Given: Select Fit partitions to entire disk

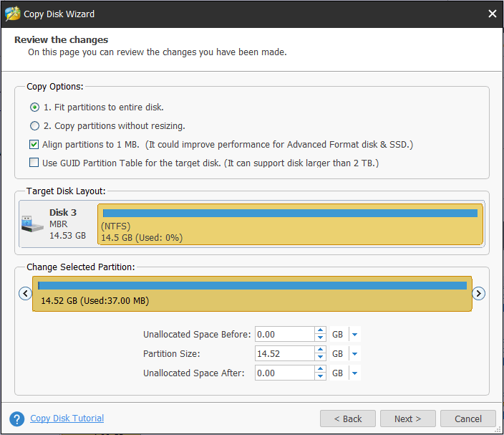Looking at the screenshot, I should pyautogui.click(x=34, y=107).
